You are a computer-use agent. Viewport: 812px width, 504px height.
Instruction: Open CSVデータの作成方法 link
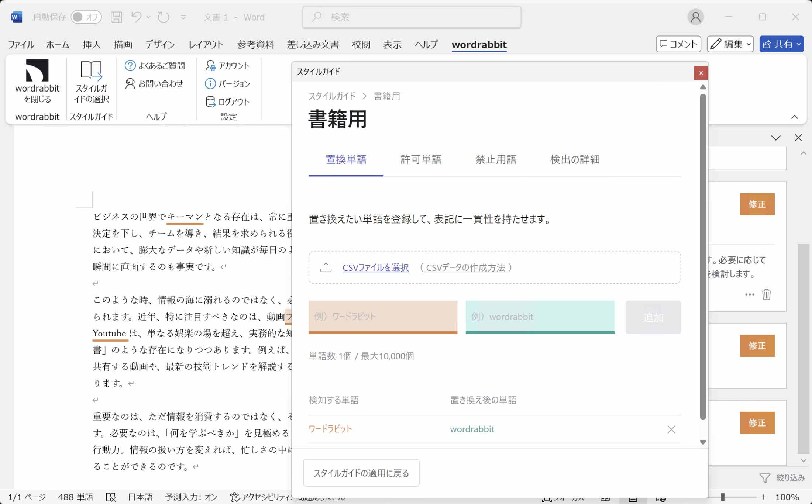click(465, 268)
